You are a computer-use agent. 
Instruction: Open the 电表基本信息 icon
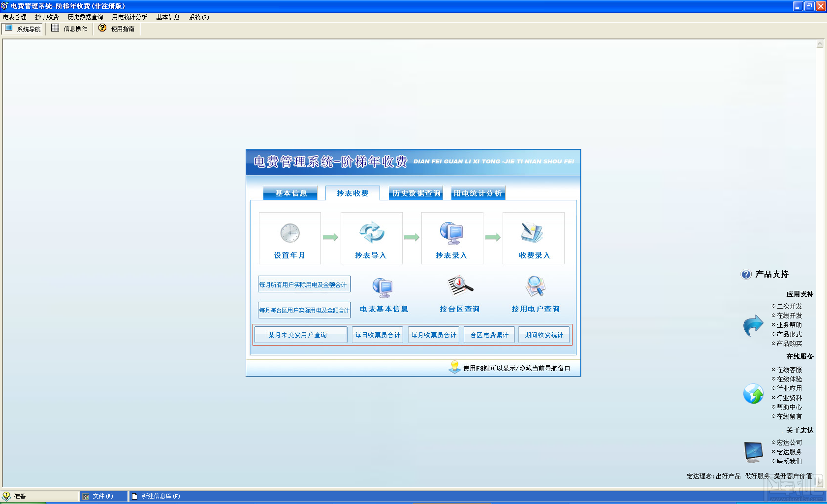pos(382,287)
